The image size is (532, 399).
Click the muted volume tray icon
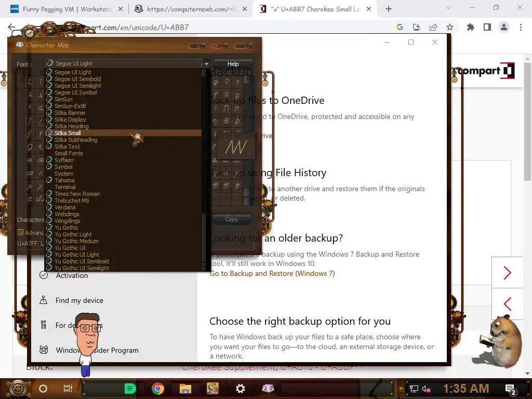click(426, 389)
